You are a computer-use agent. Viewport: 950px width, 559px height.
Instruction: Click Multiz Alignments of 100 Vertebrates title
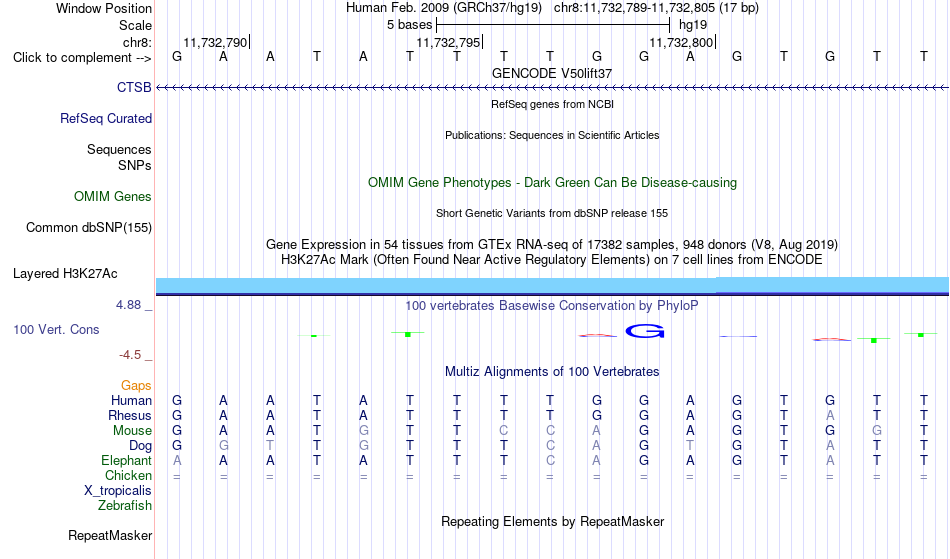tap(552, 371)
